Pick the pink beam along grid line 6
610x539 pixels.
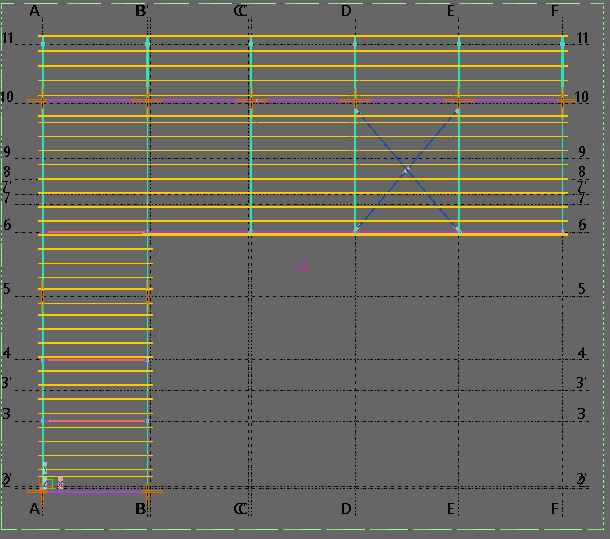click(x=300, y=233)
